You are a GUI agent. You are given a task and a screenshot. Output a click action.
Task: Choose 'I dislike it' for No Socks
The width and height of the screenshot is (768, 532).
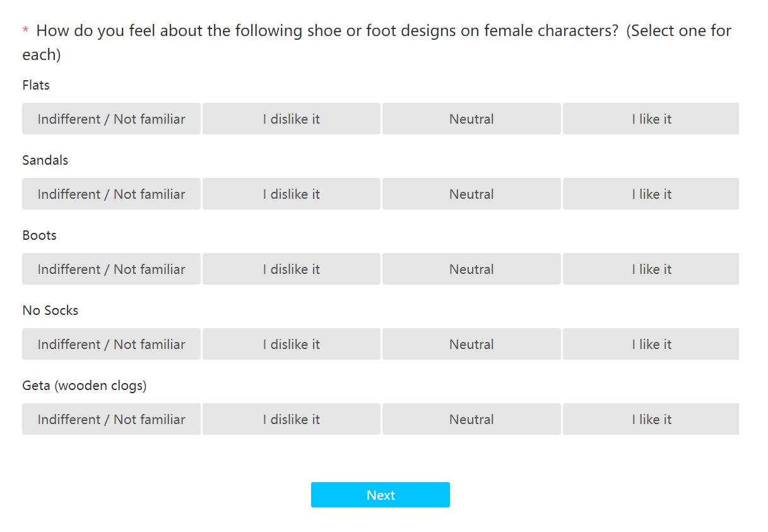(x=292, y=344)
